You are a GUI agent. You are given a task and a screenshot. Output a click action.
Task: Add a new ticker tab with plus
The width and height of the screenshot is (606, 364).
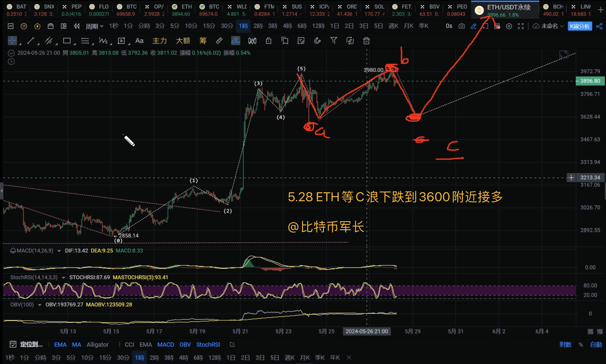tap(601, 10)
